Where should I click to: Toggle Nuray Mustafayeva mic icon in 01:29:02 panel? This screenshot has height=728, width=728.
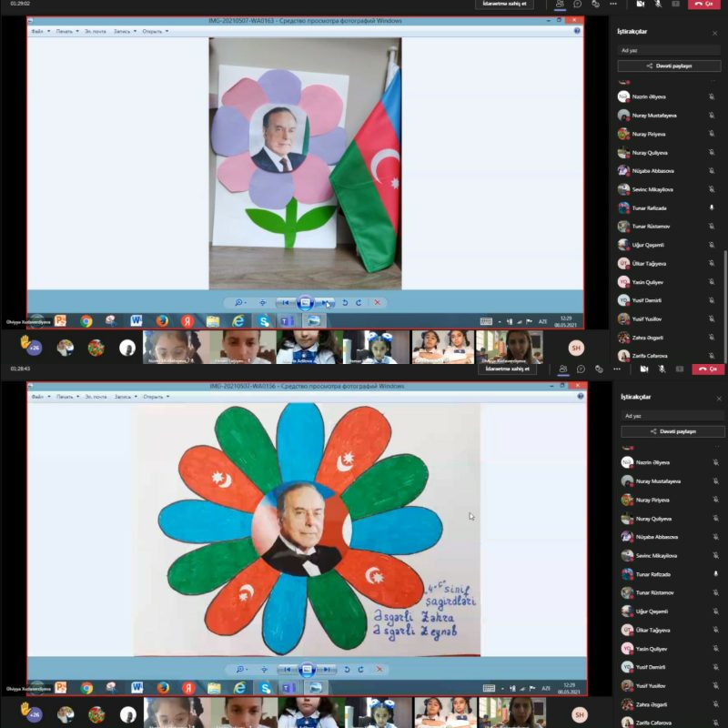pyautogui.click(x=712, y=116)
